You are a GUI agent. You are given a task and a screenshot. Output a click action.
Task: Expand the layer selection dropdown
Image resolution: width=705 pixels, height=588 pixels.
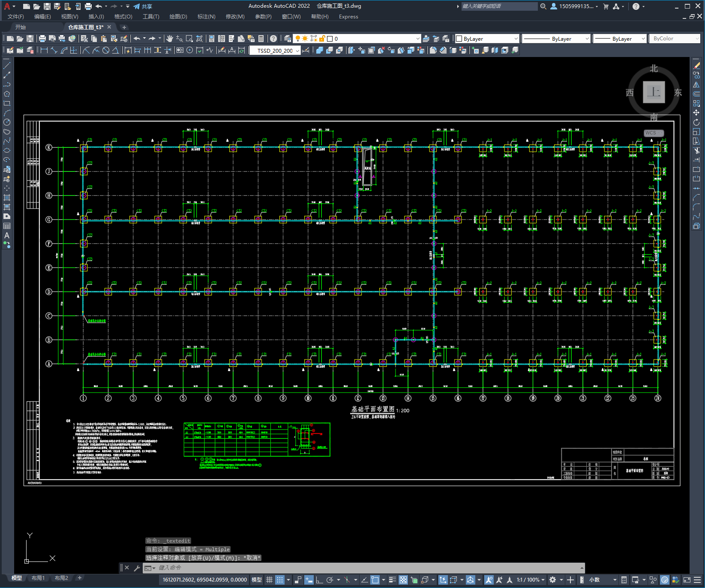(x=418, y=39)
